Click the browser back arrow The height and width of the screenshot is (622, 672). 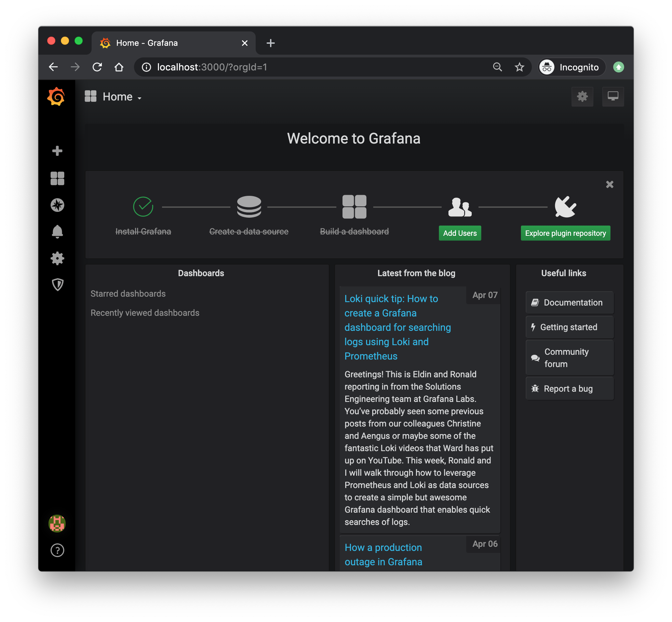53,67
